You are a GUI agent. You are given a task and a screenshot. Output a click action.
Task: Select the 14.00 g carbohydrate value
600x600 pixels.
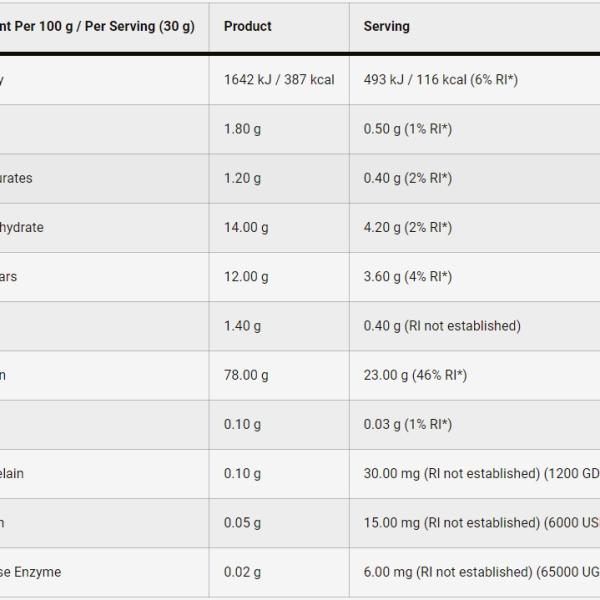246,227
